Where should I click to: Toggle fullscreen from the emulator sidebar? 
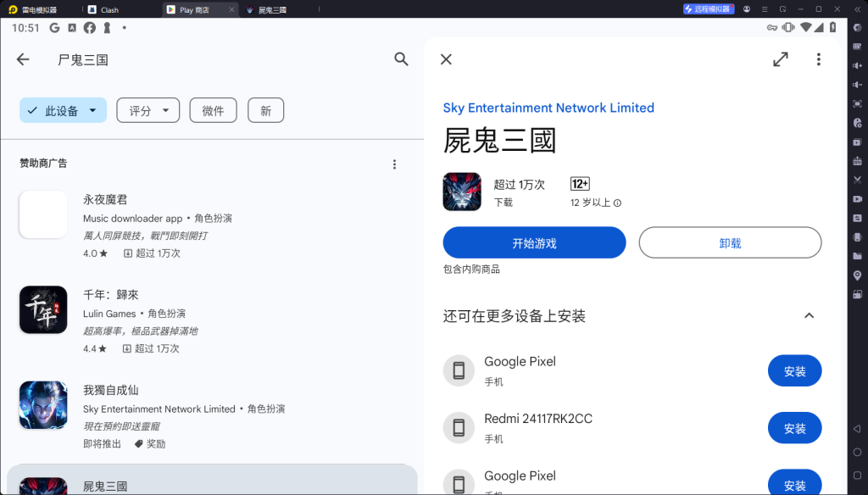858,103
